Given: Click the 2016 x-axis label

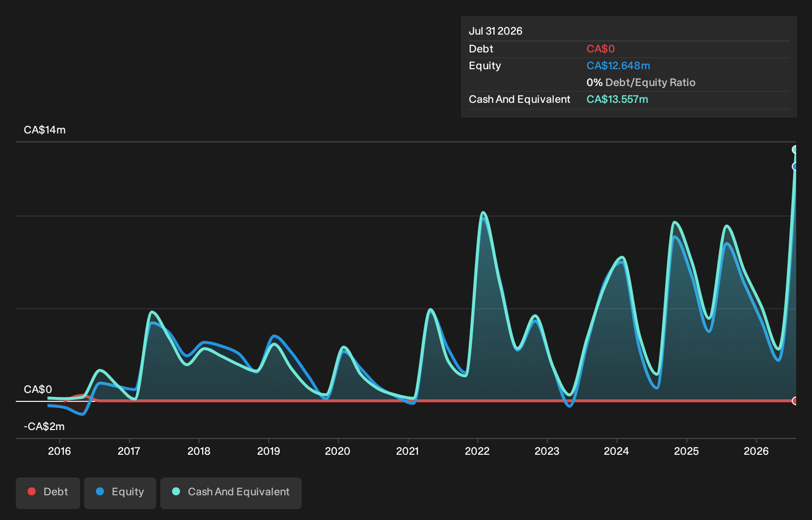Looking at the screenshot, I should 59,451.
